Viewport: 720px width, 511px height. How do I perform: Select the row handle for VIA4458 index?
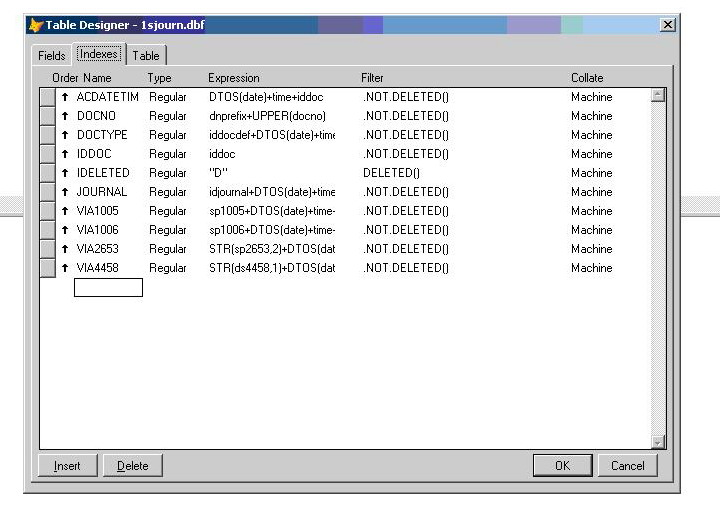pos(47,268)
